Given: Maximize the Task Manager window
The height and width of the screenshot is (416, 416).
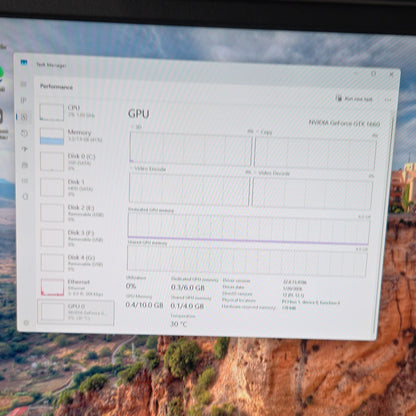Looking at the screenshot, I should pyautogui.click(x=373, y=73).
